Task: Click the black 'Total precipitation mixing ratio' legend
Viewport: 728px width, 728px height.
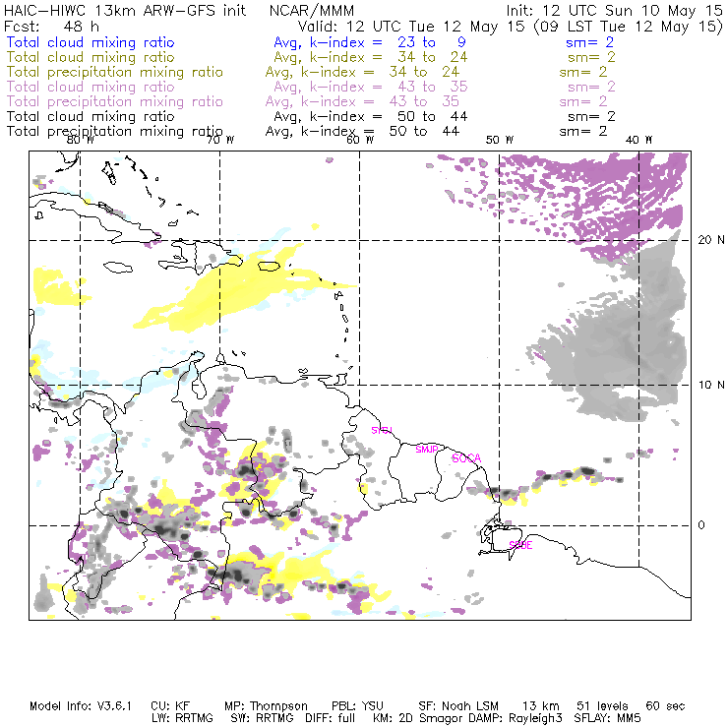Action: [115, 132]
